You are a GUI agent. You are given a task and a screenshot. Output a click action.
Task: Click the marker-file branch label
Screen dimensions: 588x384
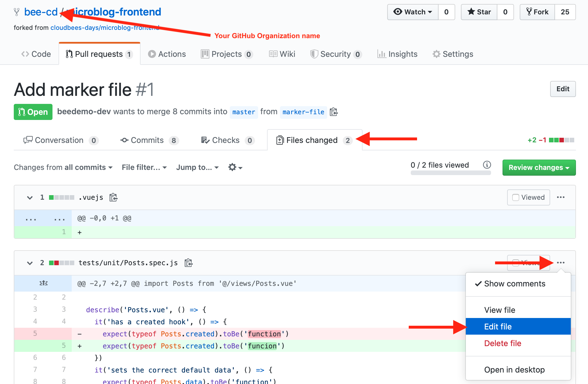pos(303,112)
